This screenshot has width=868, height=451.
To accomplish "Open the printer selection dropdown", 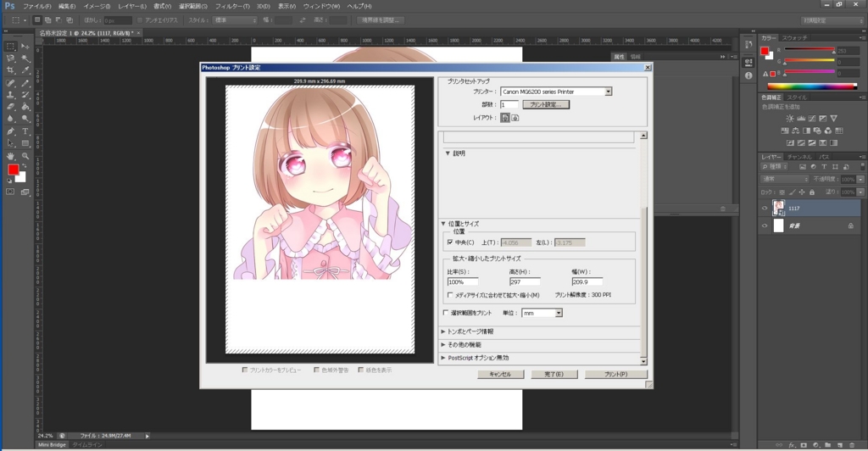I will [x=608, y=92].
